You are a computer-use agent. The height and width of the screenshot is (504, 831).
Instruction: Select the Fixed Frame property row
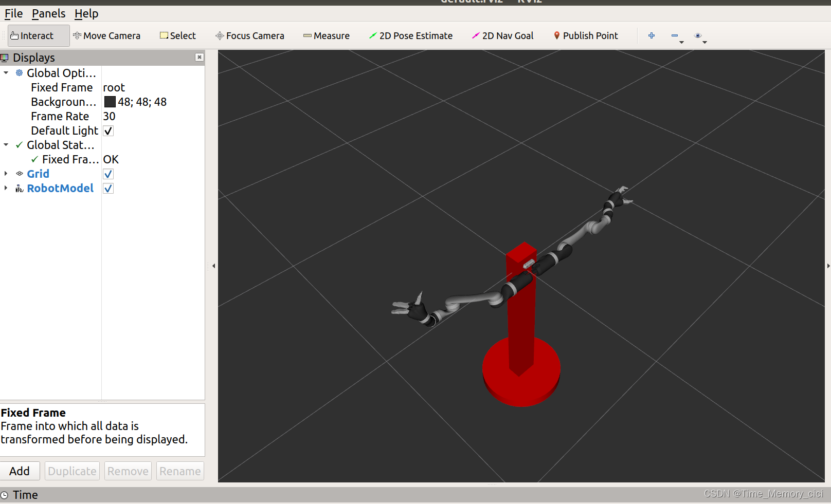(102, 87)
